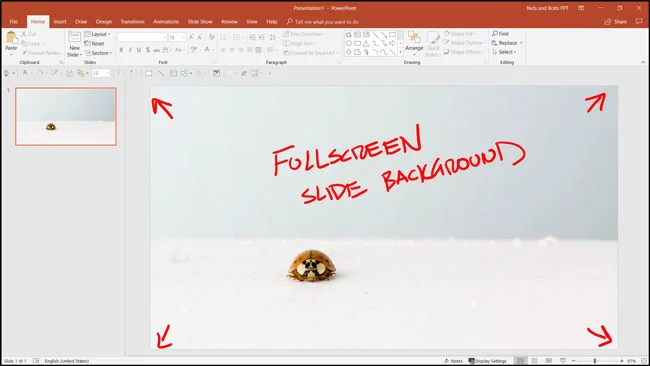Select the right arrow shape in gallery
The image size is (650, 366).
[392, 43]
